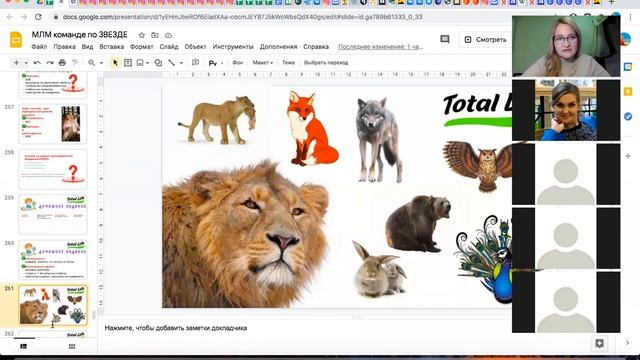
Task: Open the zoom level dropdown arrow
Action: (101, 63)
